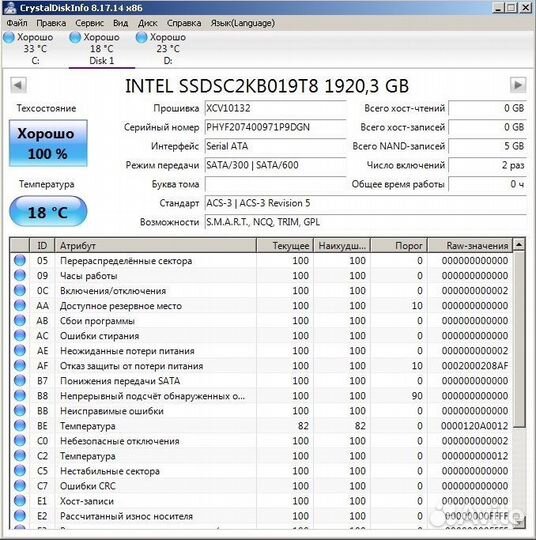Viewport: 536px width, 540px height.
Task: Select the Рассчитанный износ носителя attribute text
Action: 126,516
